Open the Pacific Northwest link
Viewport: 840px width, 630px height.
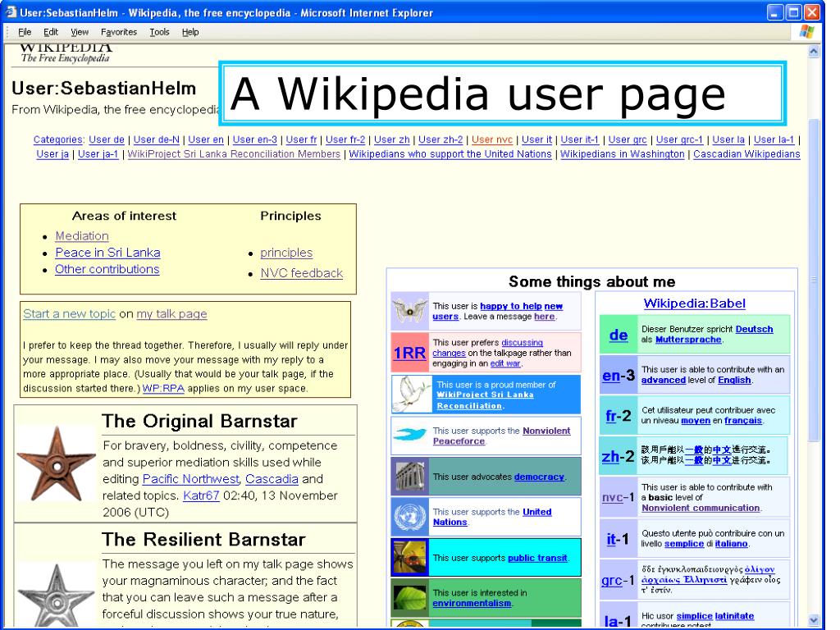[190, 479]
